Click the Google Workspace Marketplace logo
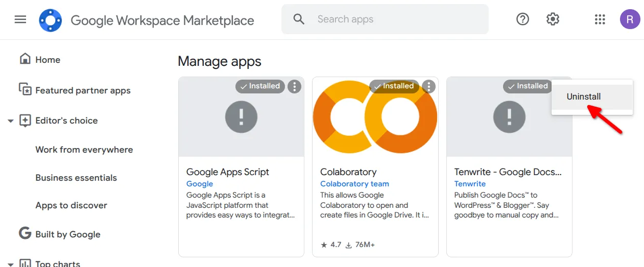Image resolution: width=644 pixels, height=267 pixels. 51,20
